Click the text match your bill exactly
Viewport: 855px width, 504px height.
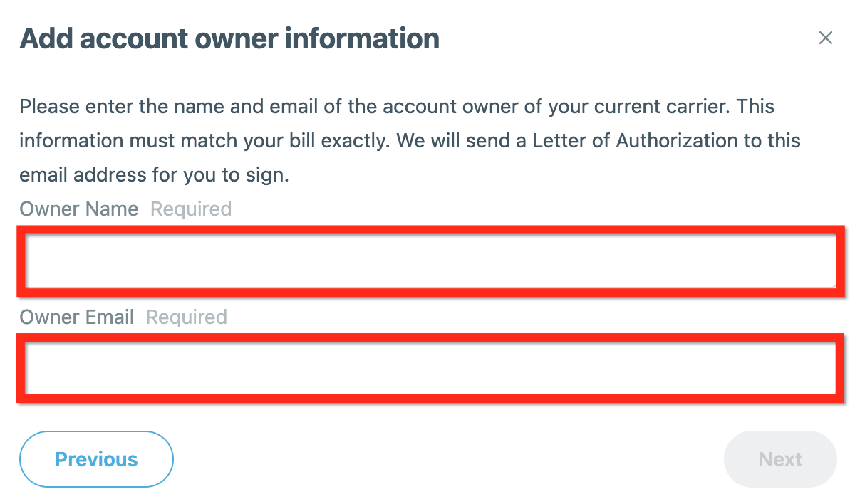pyautogui.click(x=284, y=141)
